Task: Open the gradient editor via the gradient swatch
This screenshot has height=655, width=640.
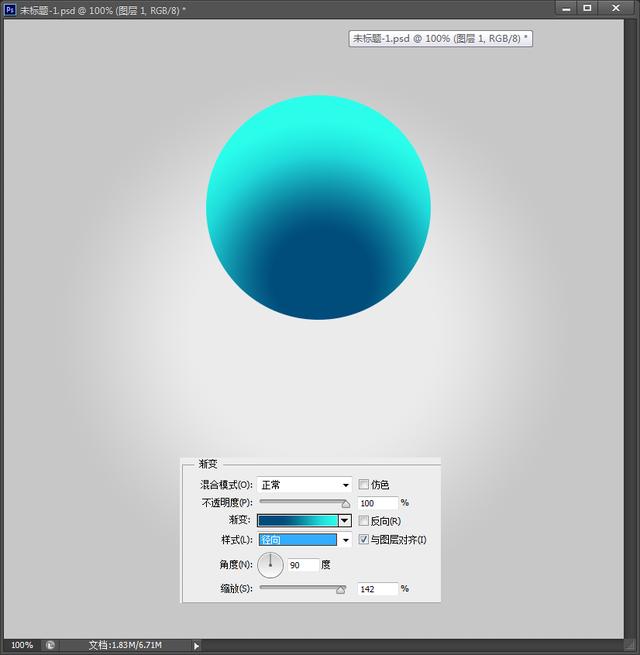Action: click(297, 520)
